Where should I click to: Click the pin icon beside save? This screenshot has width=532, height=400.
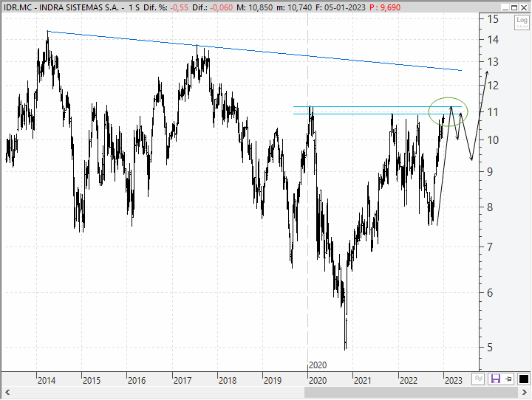pos(508,379)
